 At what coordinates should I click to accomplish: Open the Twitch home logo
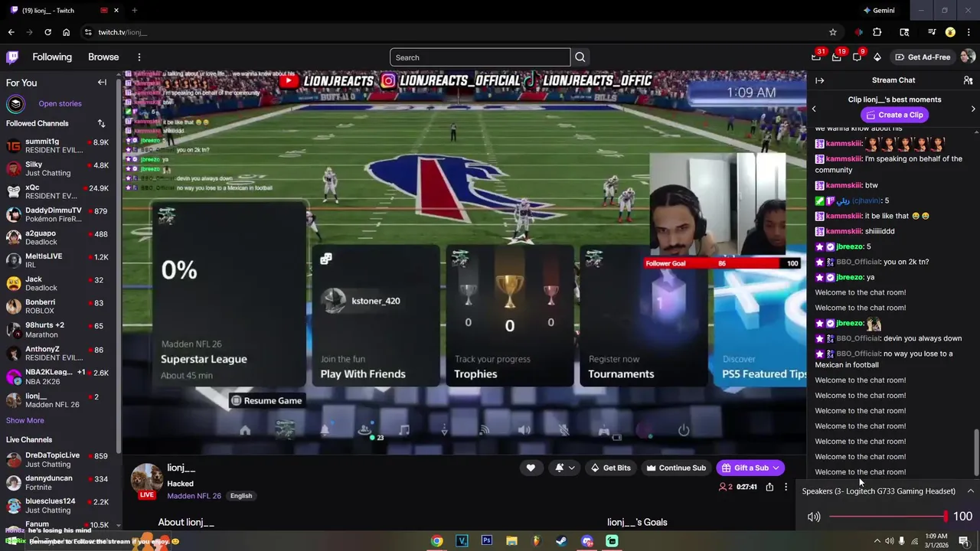pyautogui.click(x=12, y=57)
